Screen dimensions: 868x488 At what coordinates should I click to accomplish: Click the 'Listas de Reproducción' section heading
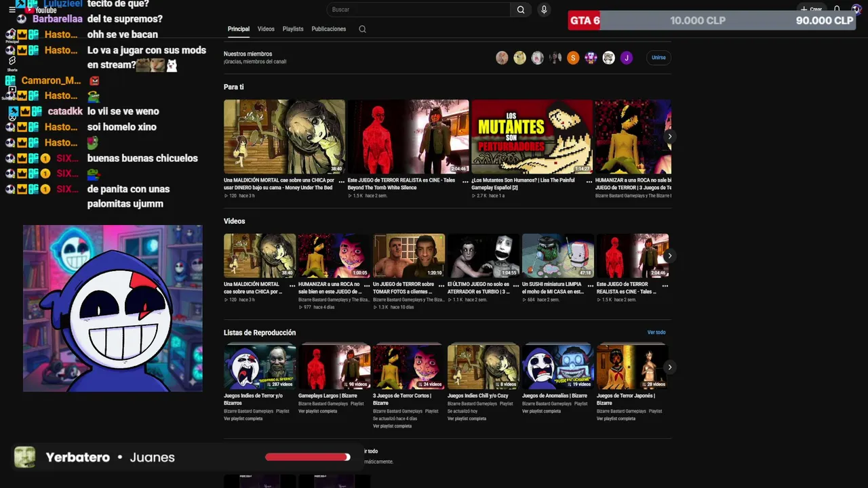tap(260, 333)
